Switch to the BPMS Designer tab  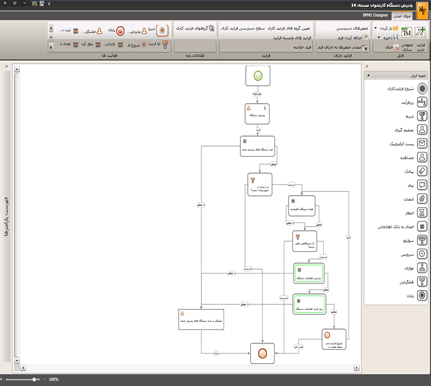point(375,15)
